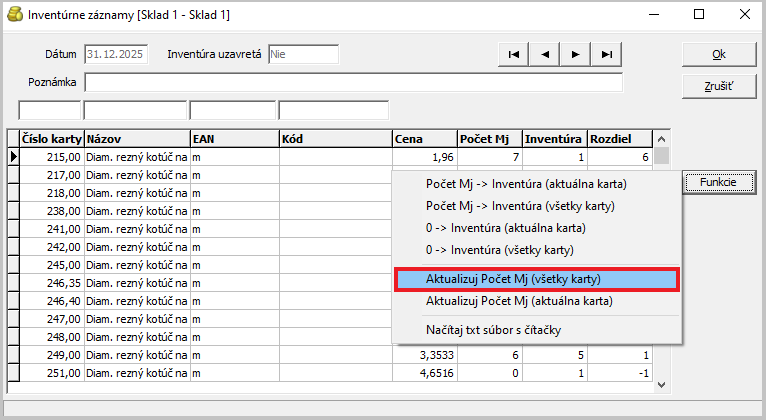Viewport: 766px width, 420px height.
Task: Click next record navigation arrow
Action: [x=575, y=54]
